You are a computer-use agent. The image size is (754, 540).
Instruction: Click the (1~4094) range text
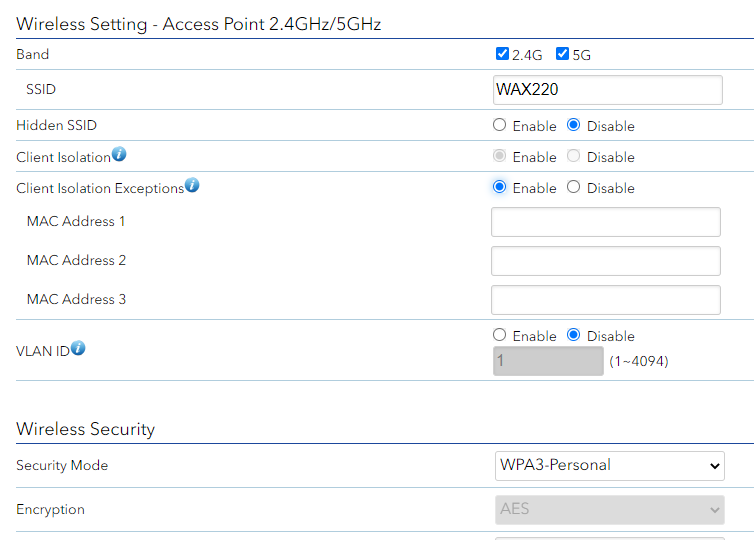[x=639, y=361]
